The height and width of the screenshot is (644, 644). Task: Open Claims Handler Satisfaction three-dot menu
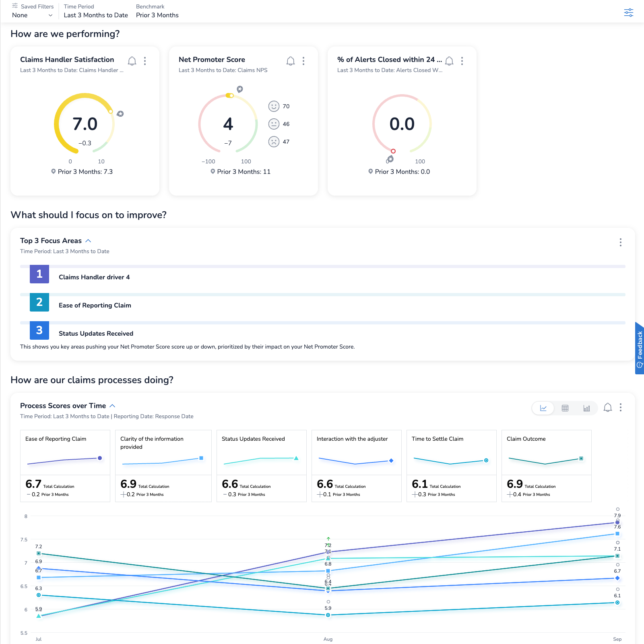(145, 61)
